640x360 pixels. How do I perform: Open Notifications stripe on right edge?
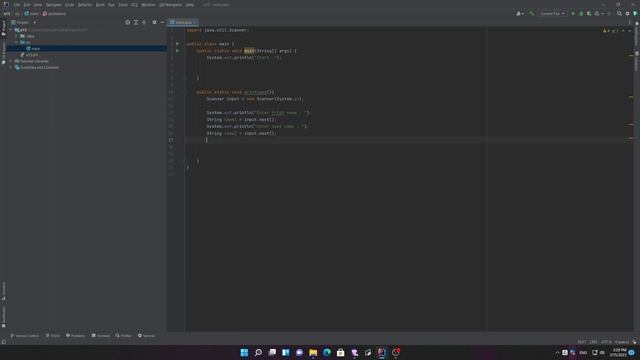tap(636, 34)
